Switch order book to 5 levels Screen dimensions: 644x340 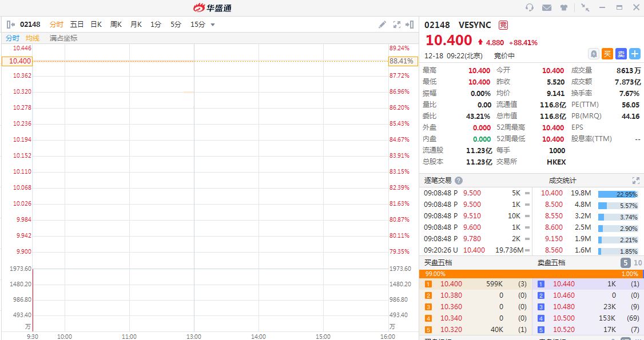point(625,263)
